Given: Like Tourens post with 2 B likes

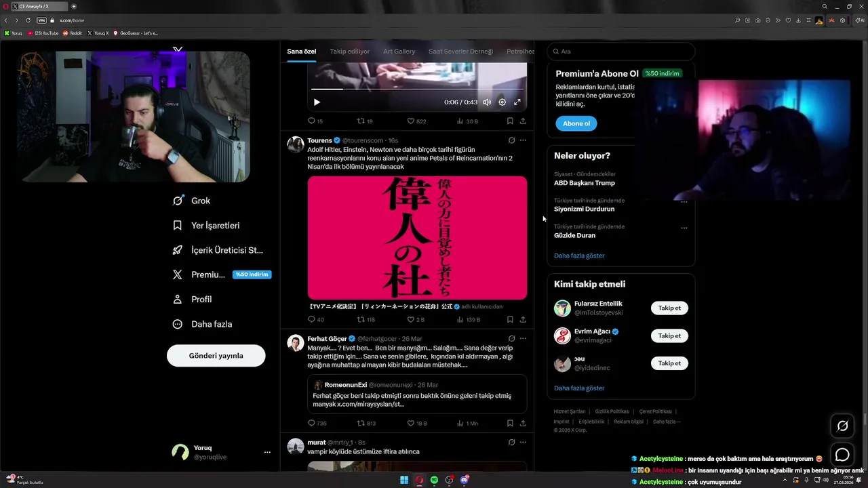Looking at the screenshot, I should (x=416, y=319).
